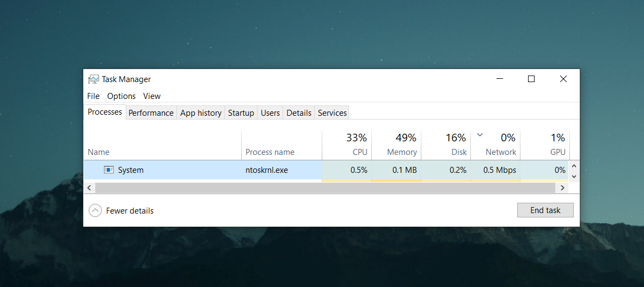Switch to the App history tab

coord(201,113)
